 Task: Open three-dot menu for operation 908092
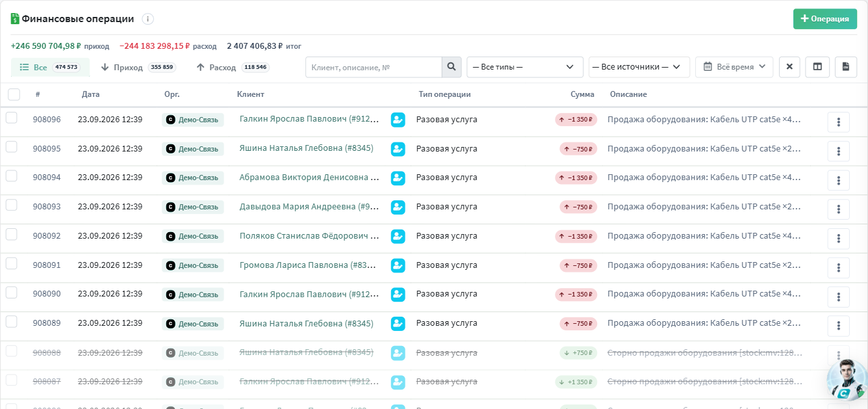839,239
